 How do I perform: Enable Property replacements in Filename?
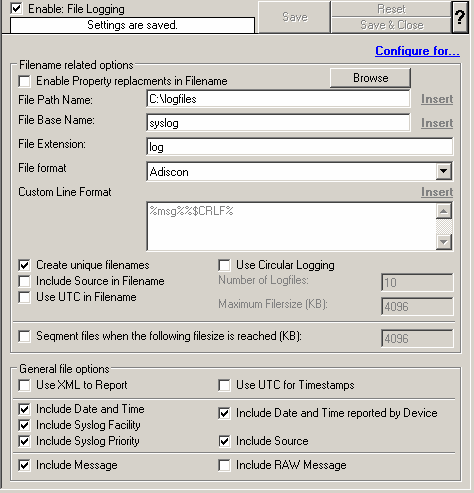tap(24, 81)
